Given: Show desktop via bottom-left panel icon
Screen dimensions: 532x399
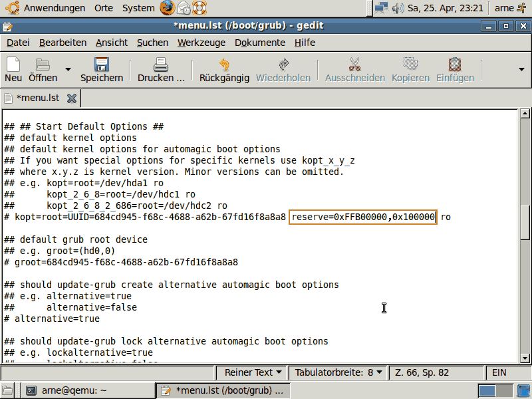Looking at the screenshot, I should [7, 391].
